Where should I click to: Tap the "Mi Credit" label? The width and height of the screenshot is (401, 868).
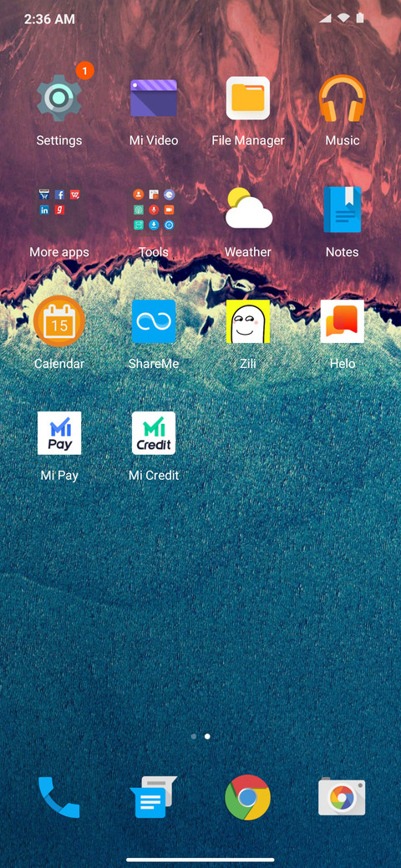(x=154, y=476)
